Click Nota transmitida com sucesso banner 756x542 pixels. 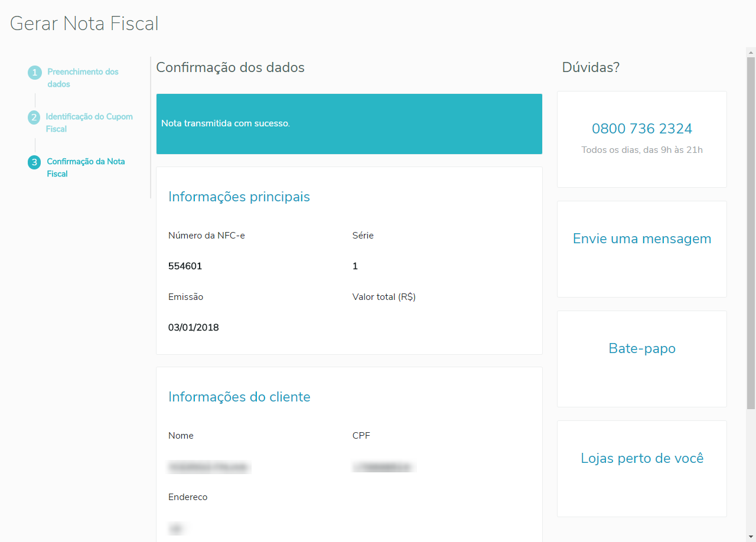pyautogui.click(x=349, y=124)
